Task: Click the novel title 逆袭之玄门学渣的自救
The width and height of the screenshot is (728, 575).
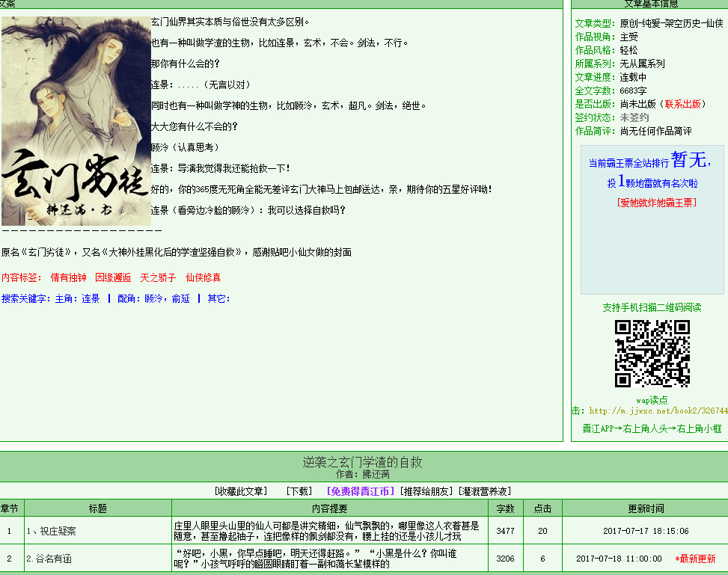Action: [362, 462]
